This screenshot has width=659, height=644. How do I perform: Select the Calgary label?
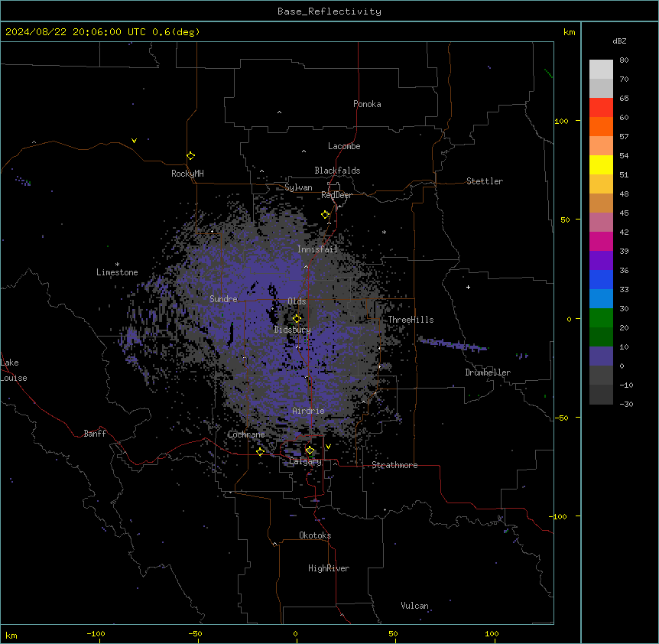pyautogui.click(x=305, y=461)
